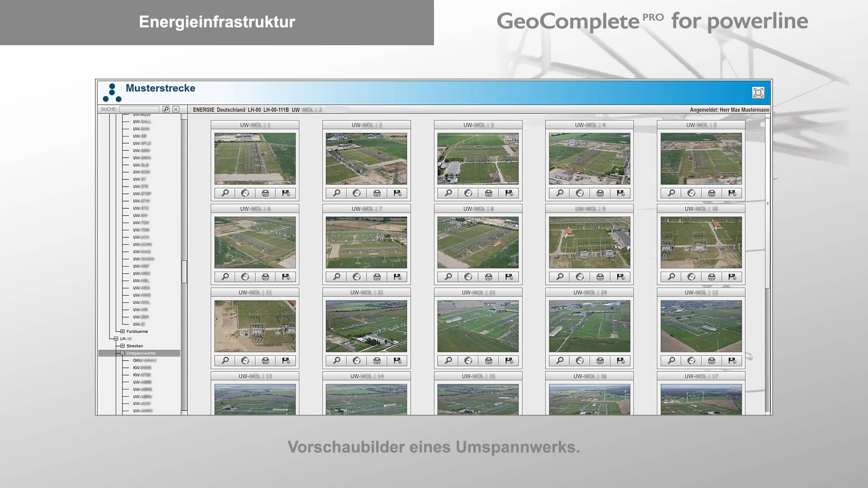Select the highlighted Umspannwerke tree entry
This screenshot has height=488, width=868.
(x=142, y=353)
